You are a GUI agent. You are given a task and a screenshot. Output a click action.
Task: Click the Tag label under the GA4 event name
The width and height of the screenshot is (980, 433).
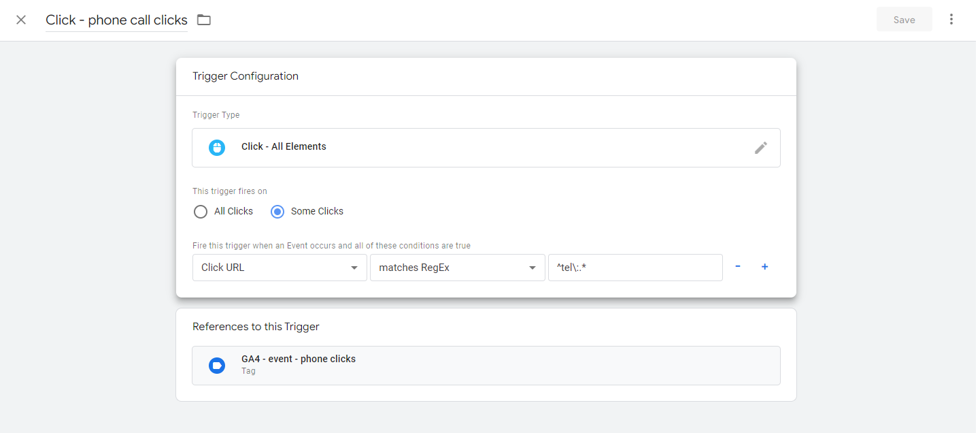point(248,371)
